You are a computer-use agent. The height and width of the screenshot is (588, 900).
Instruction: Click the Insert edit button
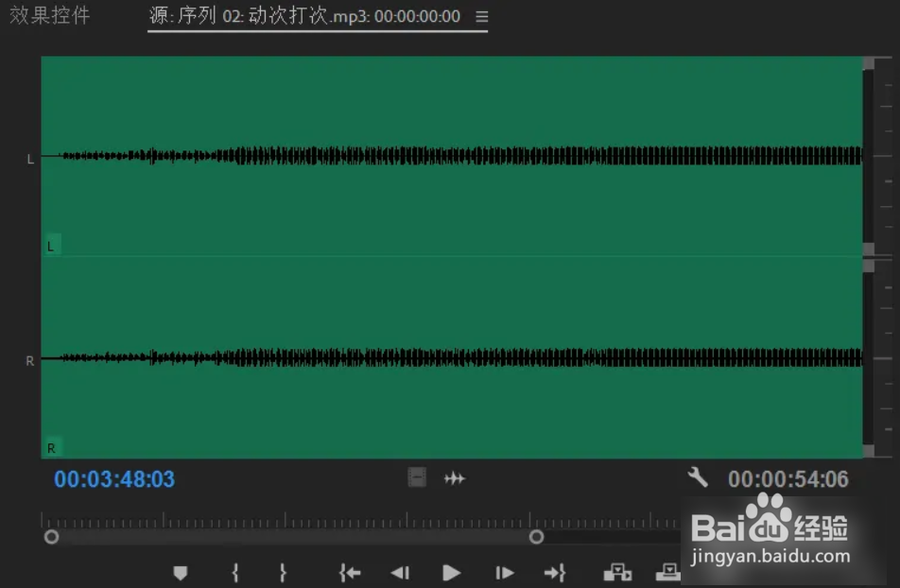(617, 573)
